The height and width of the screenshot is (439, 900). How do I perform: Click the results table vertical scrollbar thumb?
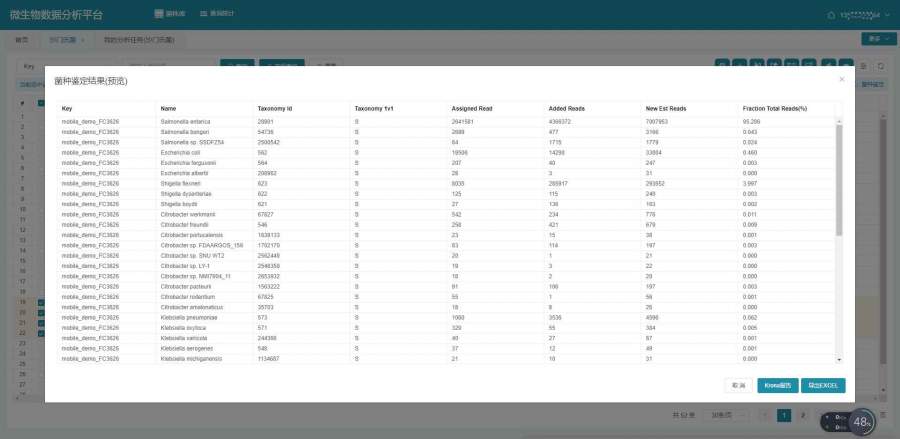(839, 180)
